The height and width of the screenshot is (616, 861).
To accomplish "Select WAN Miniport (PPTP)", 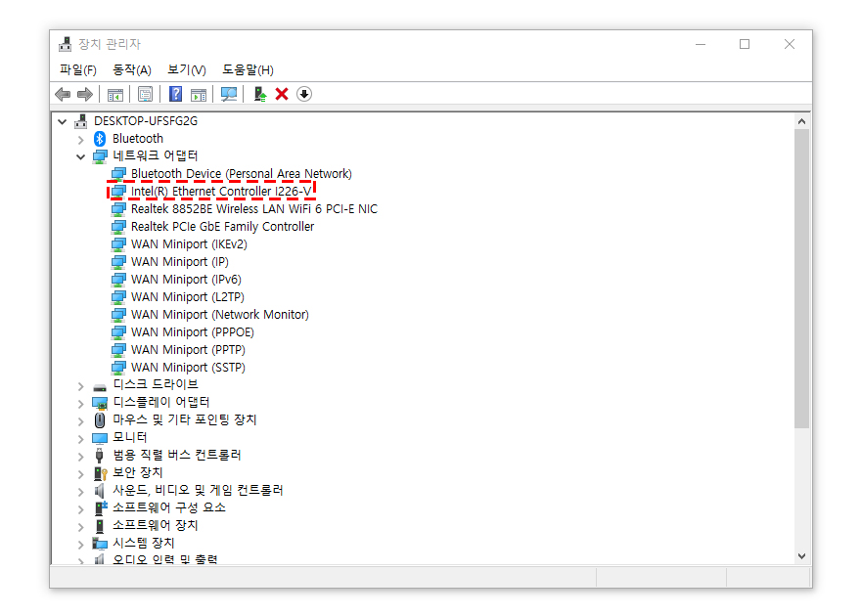I will click(x=188, y=349).
